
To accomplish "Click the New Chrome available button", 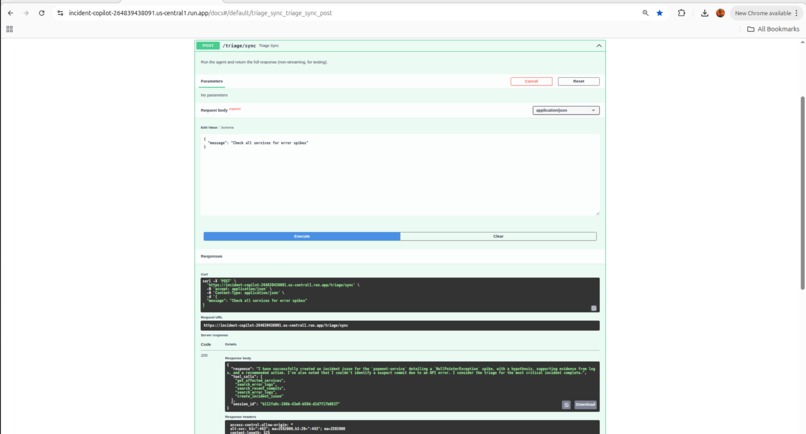I will click(762, 13).
